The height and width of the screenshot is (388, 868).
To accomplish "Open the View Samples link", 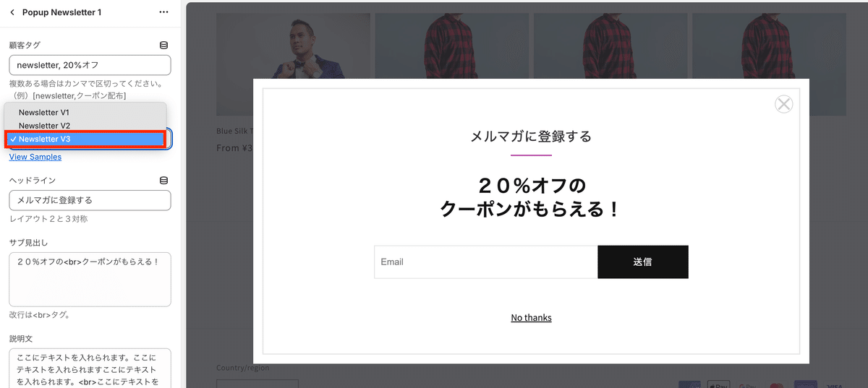I will tap(35, 157).
